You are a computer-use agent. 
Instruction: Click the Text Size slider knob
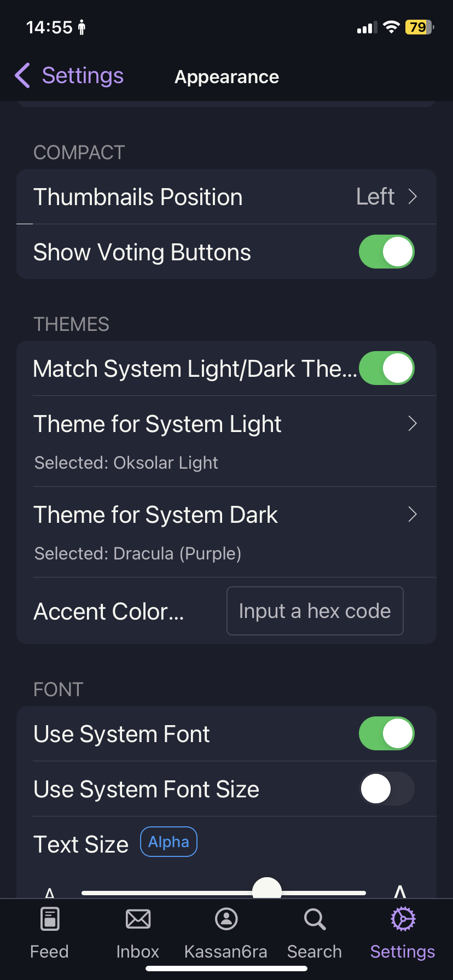click(x=267, y=890)
